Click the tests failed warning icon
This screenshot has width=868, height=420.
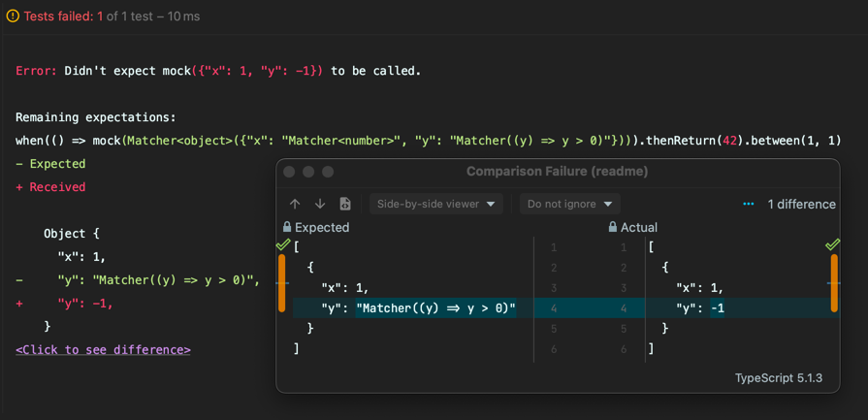13,16
